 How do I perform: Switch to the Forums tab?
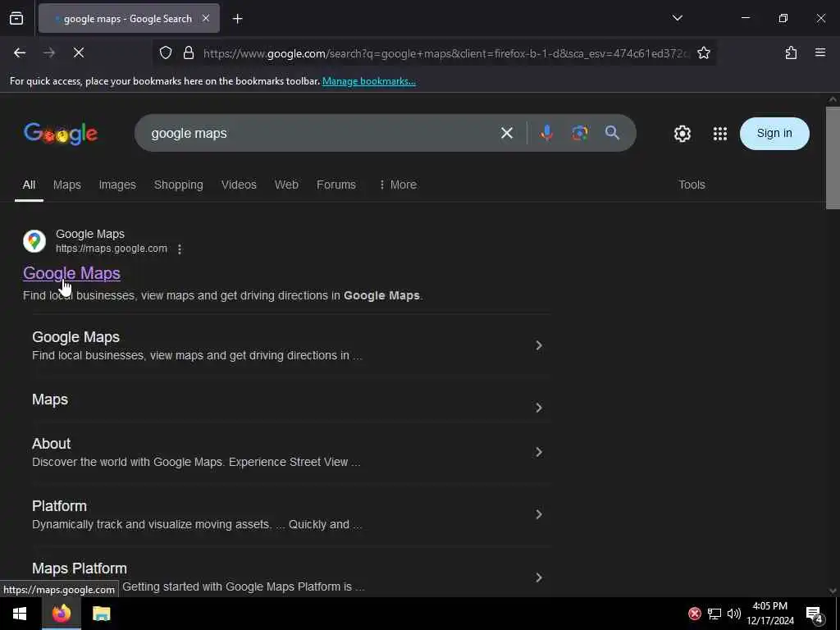point(336,185)
